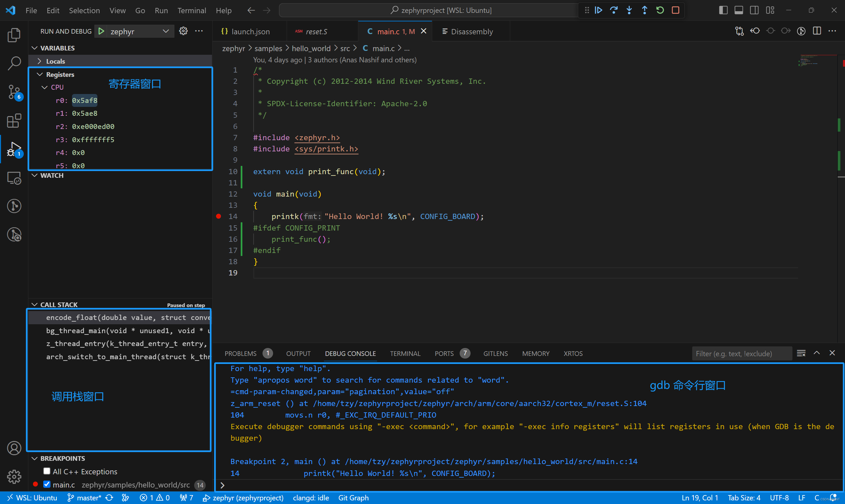
Task: Enable All C++ Exceptions breakpoint checkbox
Action: tap(47, 471)
